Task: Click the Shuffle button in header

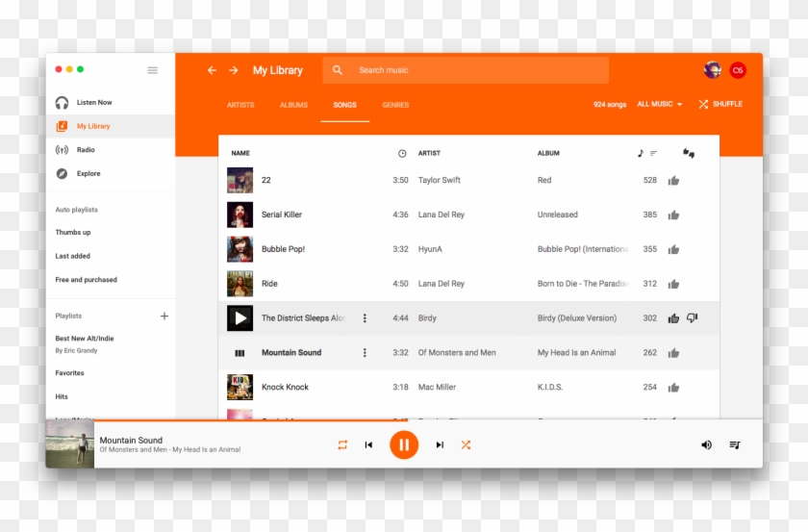Action: point(720,104)
